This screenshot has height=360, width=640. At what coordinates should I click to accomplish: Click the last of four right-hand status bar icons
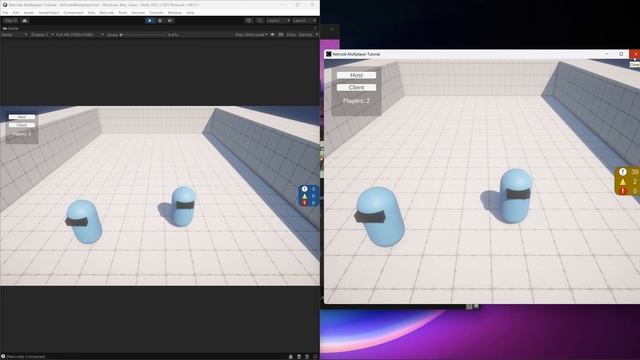point(315,357)
